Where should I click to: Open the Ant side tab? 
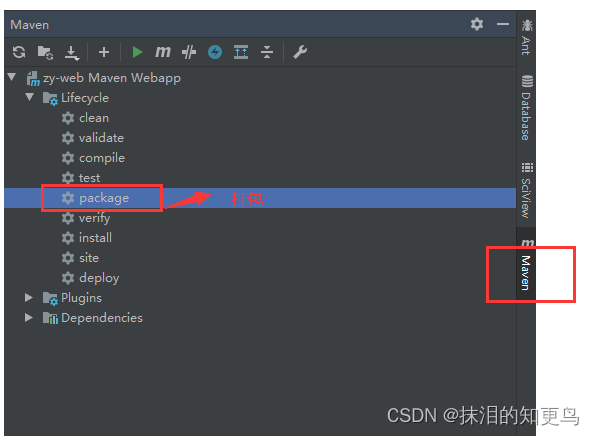(526, 38)
